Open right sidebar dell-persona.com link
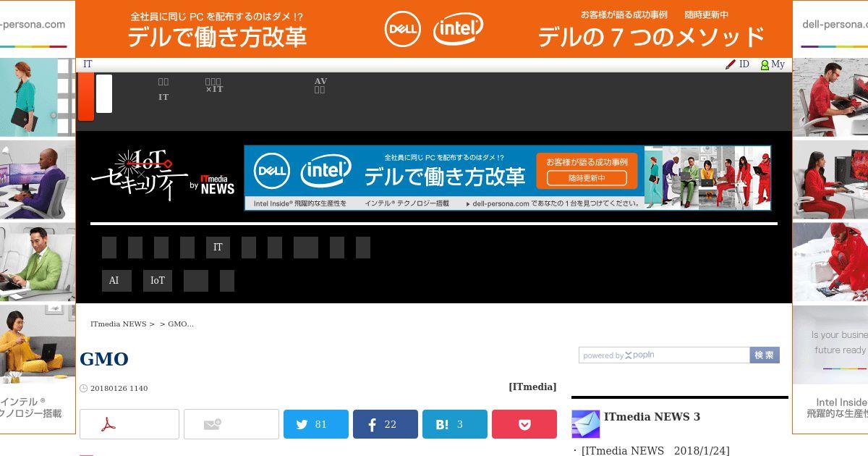 [x=835, y=24]
